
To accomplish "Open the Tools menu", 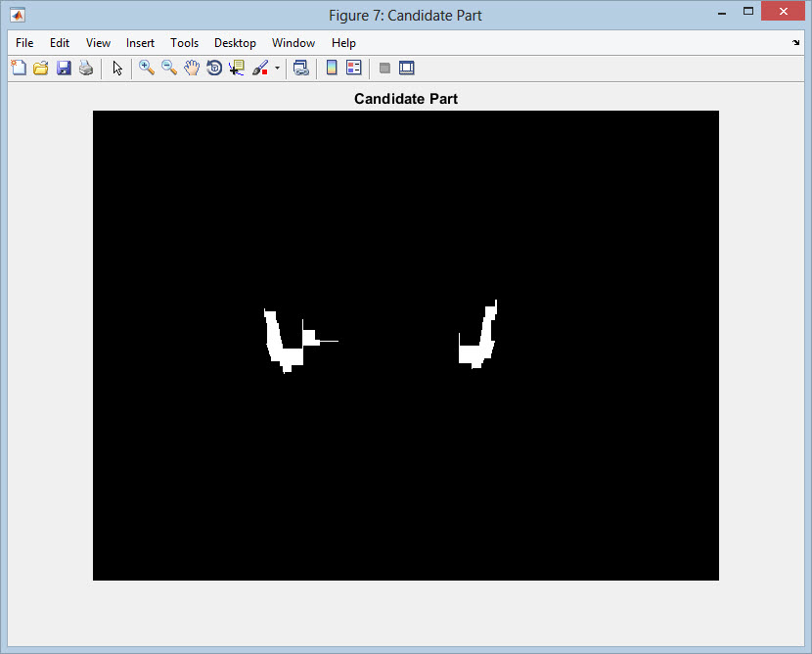I will 184,43.
